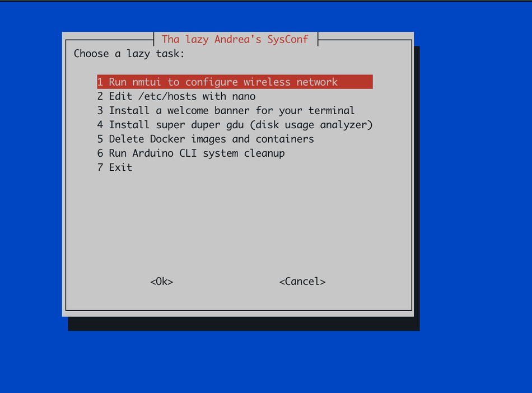Pick Install a welcome banner option
This screenshot has width=532, height=393.
point(231,111)
